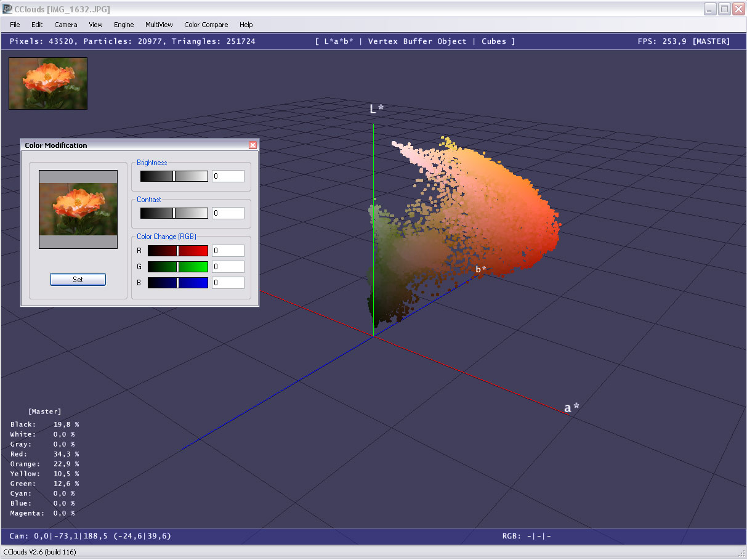Open the Help menu

[246, 25]
